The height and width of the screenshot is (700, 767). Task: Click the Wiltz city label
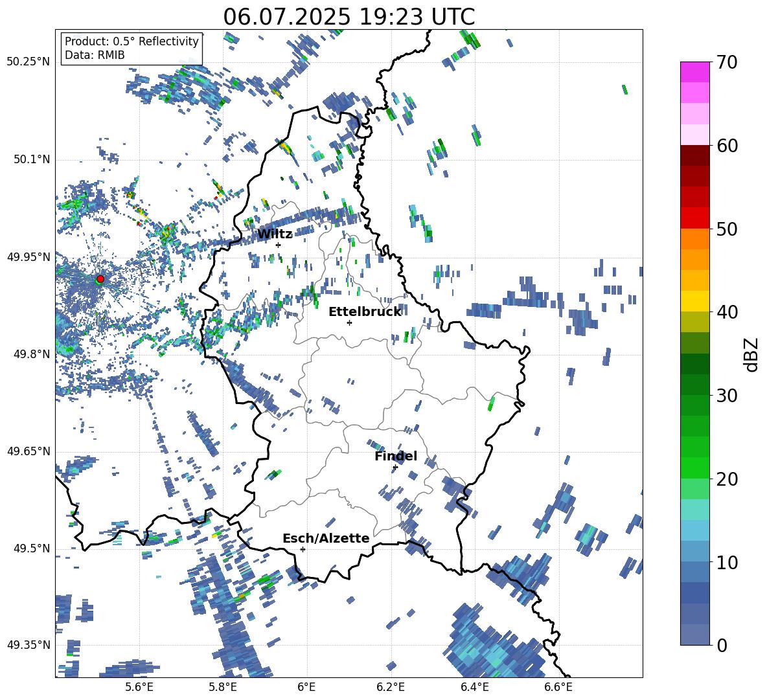coord(275,234)
